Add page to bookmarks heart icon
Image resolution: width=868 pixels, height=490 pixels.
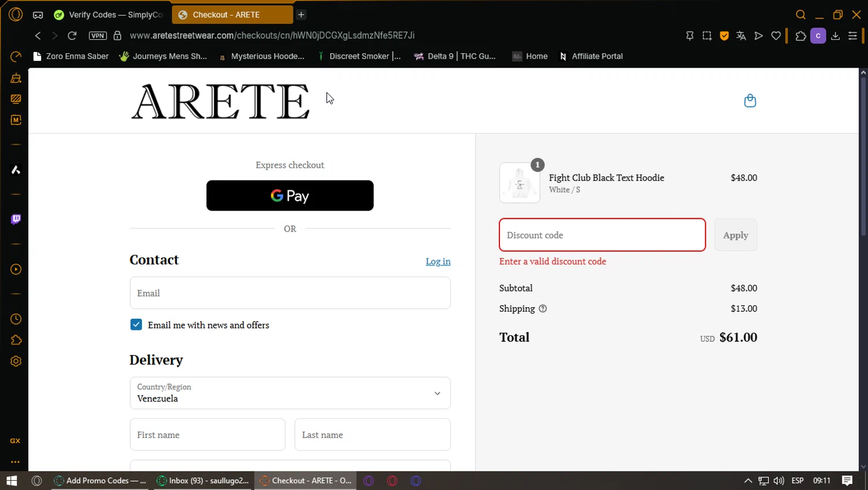776,36
